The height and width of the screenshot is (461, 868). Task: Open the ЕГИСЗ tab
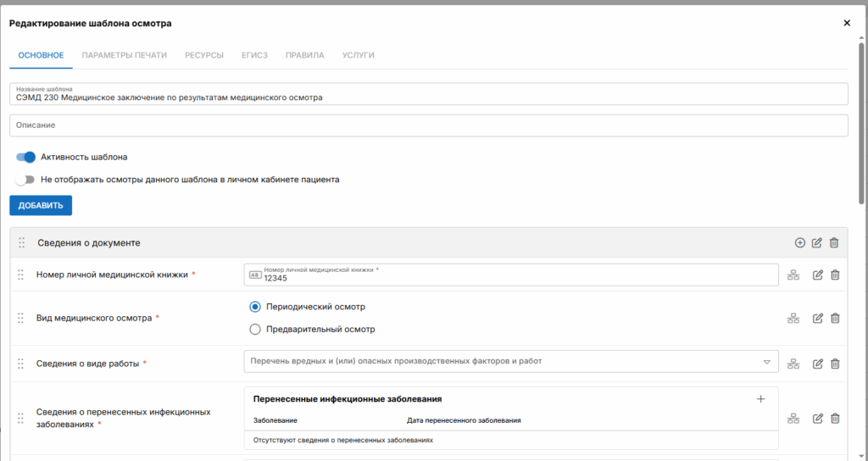coord(254,55)
